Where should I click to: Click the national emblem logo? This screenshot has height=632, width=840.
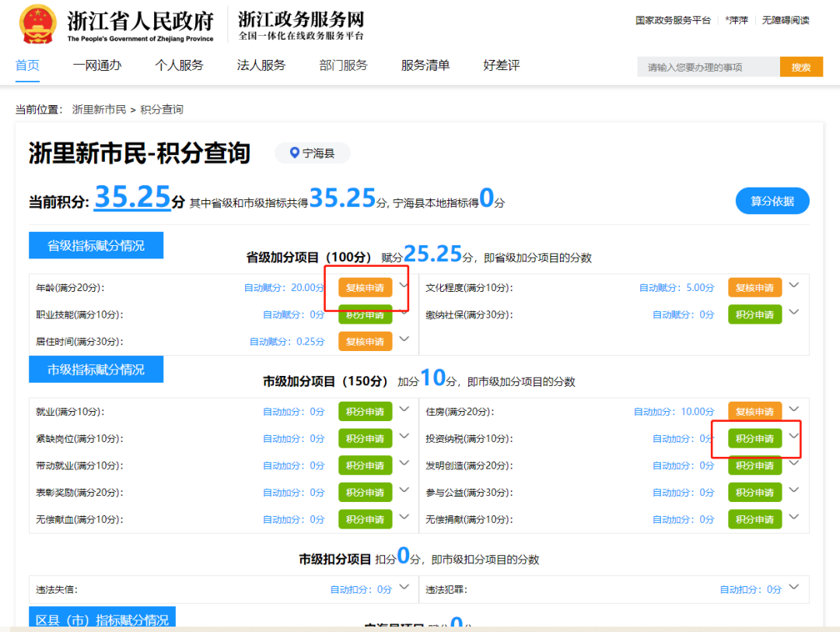click(37, 25)
